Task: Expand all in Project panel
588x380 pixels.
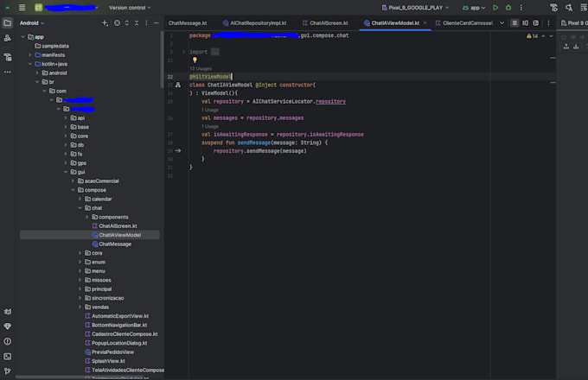Action: pyautogui.click(x=127, y=23)
